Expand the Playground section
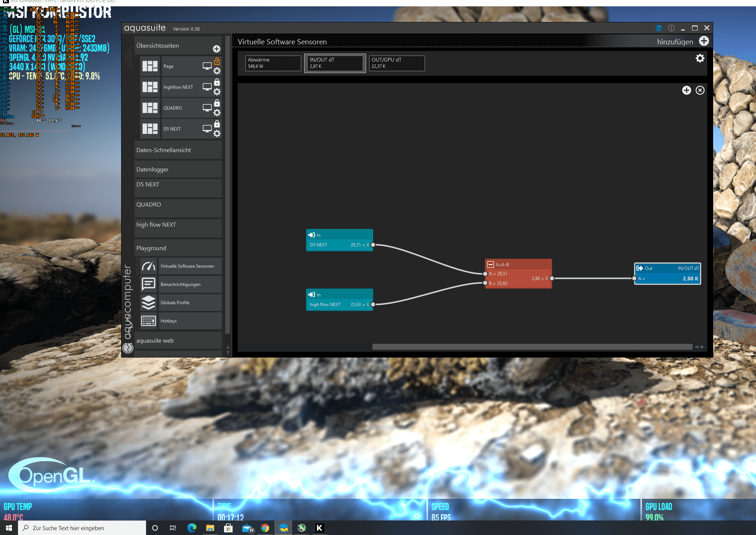 click(x=178, y=248)
